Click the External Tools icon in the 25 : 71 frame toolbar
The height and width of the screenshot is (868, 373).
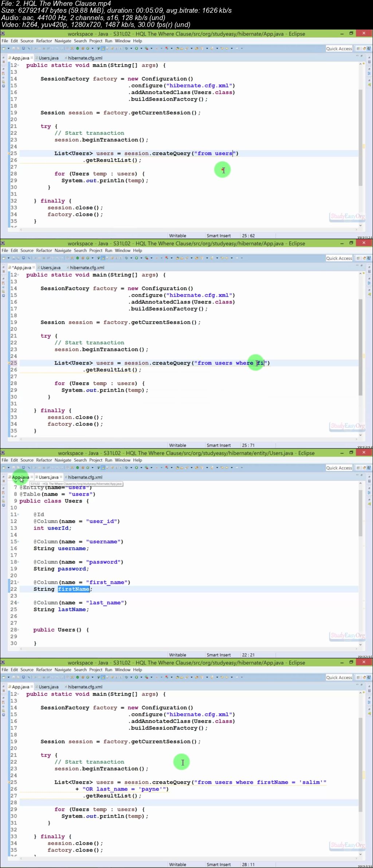point(146,258)
